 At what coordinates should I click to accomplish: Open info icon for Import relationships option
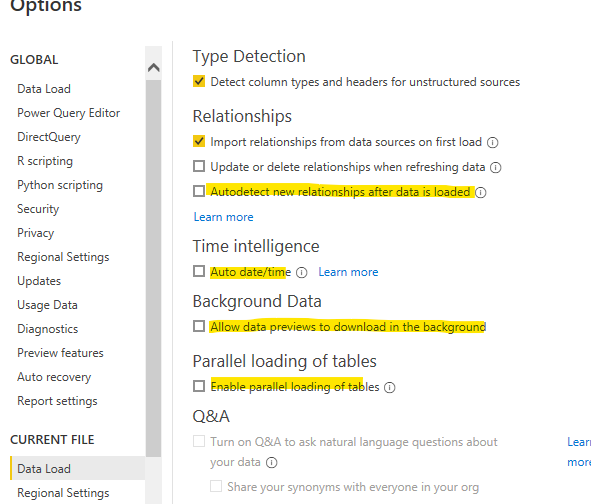pos(492,142)
